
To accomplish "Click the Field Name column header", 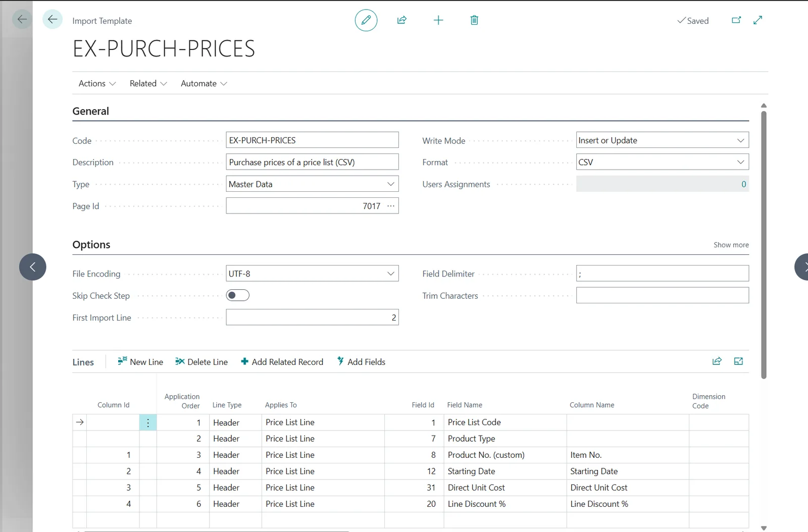I will (465, 405).
